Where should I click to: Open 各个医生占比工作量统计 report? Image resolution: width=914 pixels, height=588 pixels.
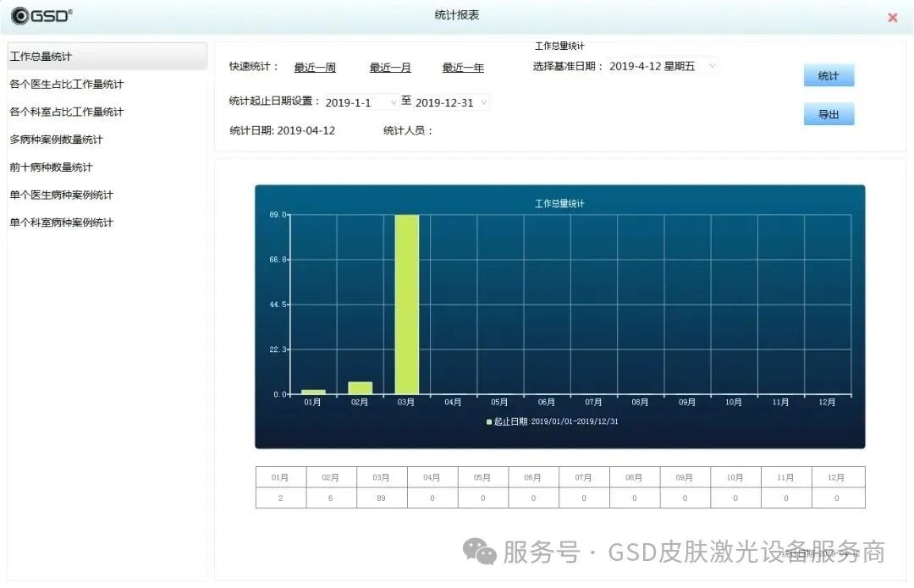68,84
